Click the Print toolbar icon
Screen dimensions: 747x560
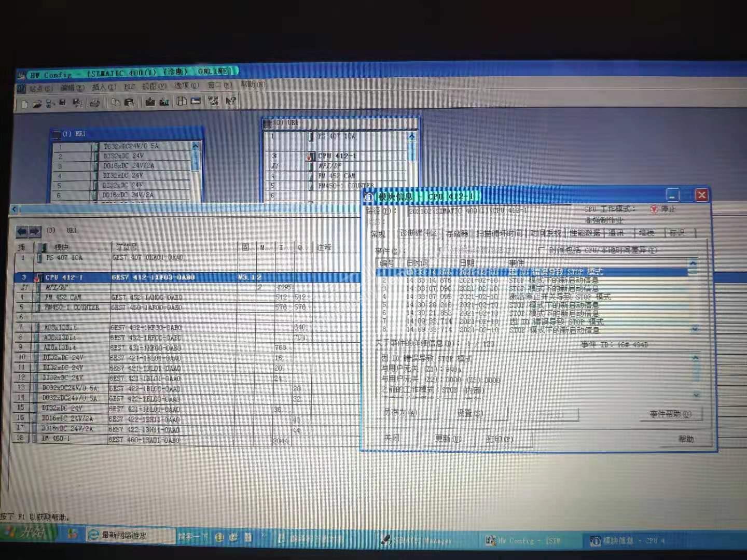[x=94, y=103]
